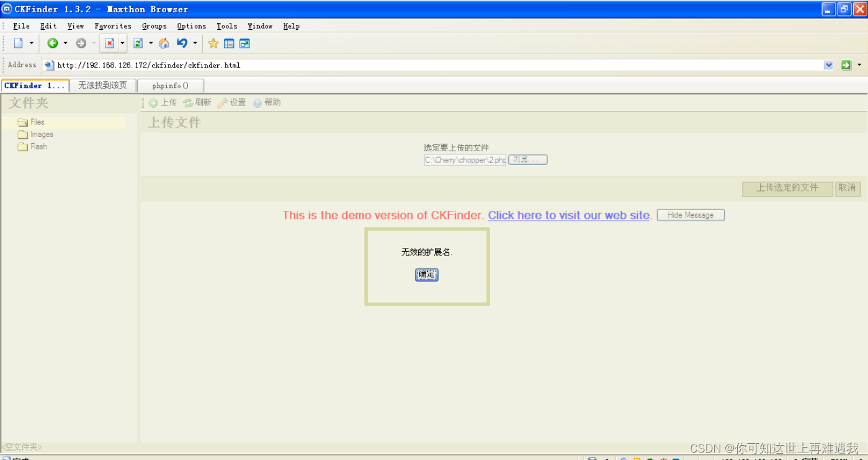Follow the 'Click here to visit our web site' link

tap(568, 215)
